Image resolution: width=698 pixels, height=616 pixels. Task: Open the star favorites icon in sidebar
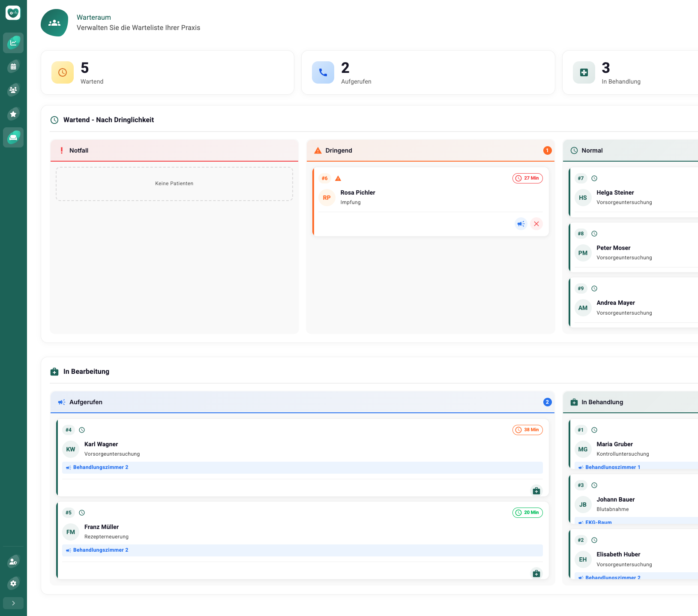click(x=13, y=114)
